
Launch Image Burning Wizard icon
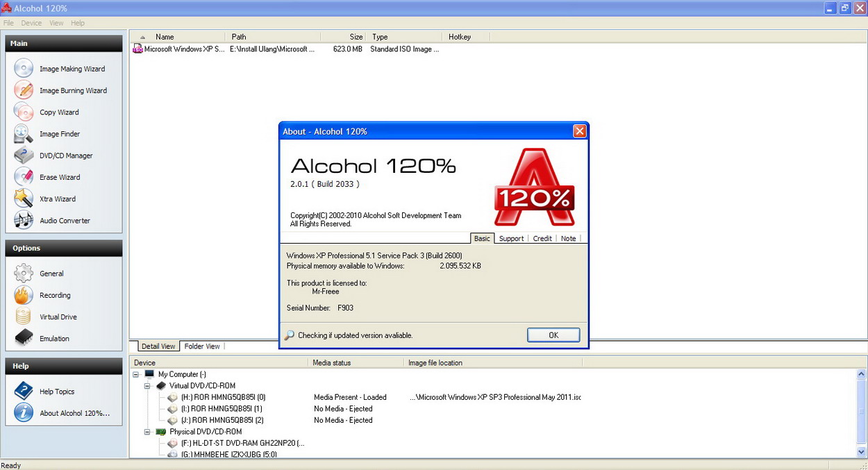(24, 90)
